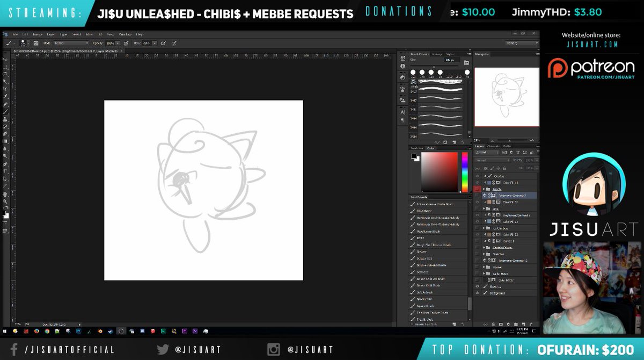Click lock transparent pixels icon

click(x=486, y=168)
